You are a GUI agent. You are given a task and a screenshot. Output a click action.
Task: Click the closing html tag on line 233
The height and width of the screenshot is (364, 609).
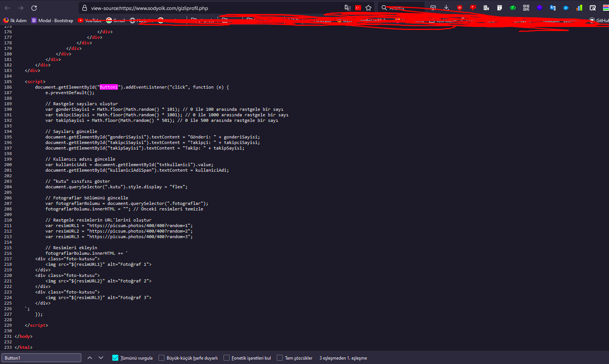tap(23, 347)
